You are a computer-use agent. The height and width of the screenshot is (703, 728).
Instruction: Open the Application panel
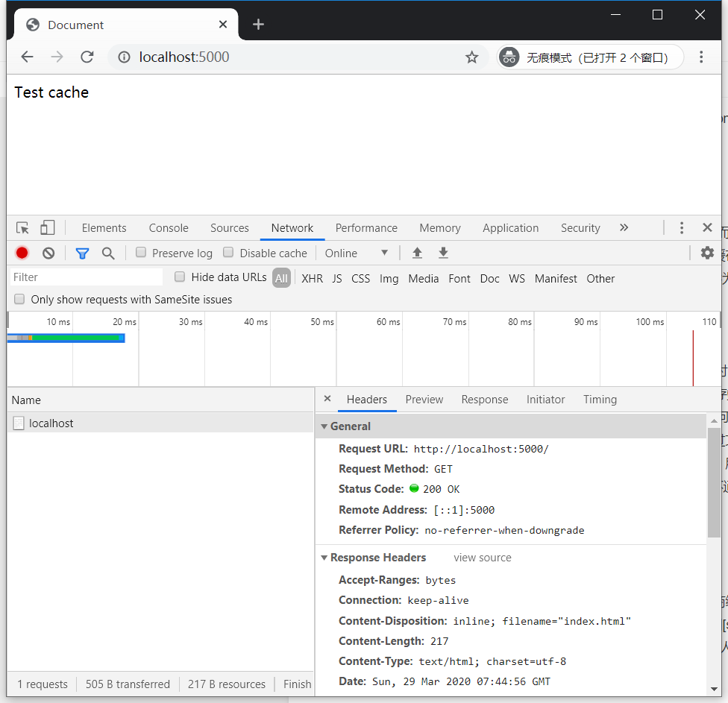pos(511,228)
